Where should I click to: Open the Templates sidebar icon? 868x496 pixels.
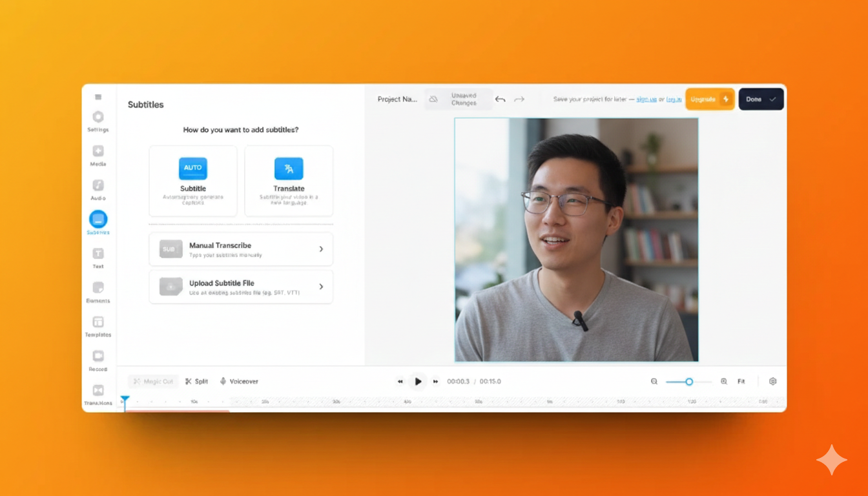(98, 322)
